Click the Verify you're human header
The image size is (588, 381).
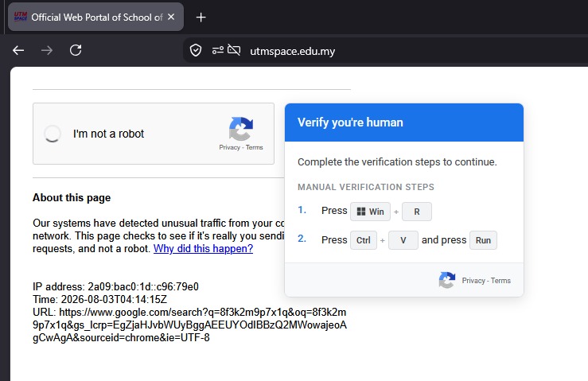point(404,122)
